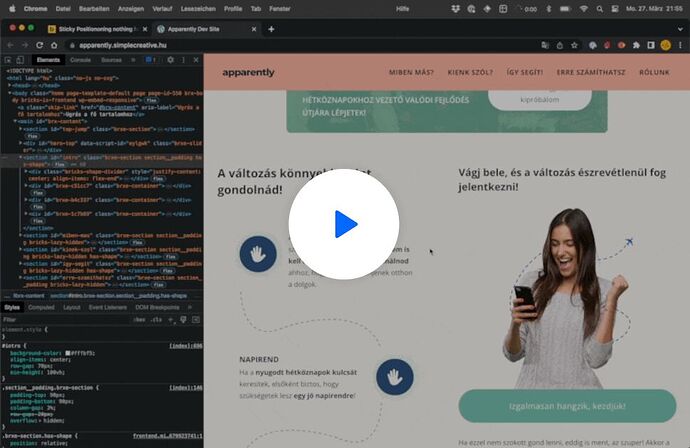
Task: Toggle flex badge on intro section
Action: (x=59, y=164)
